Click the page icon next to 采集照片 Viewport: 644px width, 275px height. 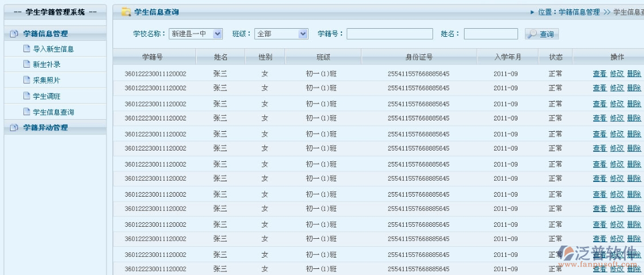point(27,80)
